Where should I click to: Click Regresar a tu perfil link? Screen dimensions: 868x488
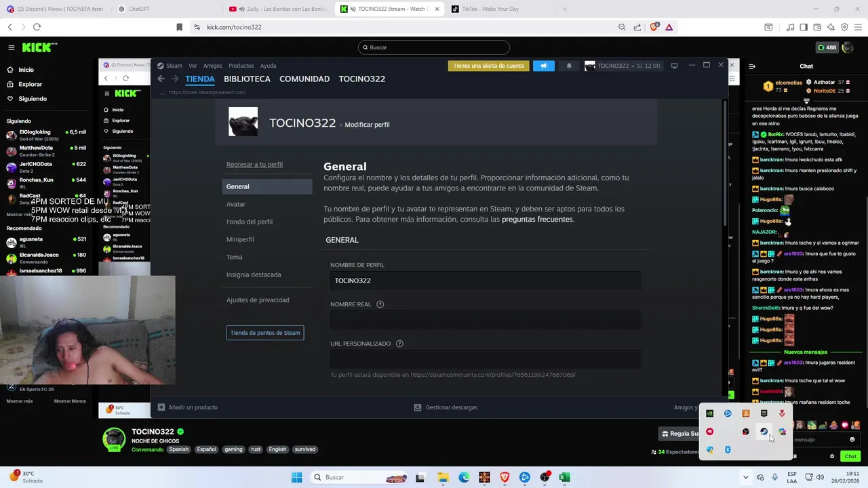(x=254, y=165)
